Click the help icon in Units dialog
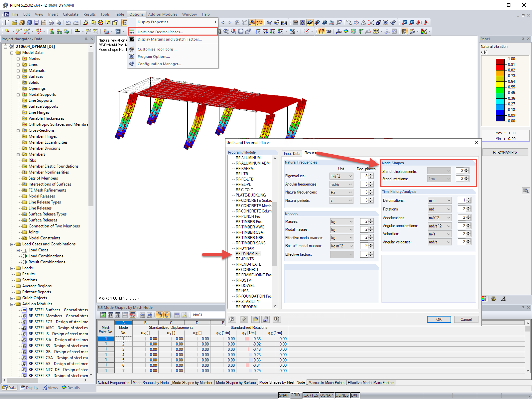 [x=232, y=319]
